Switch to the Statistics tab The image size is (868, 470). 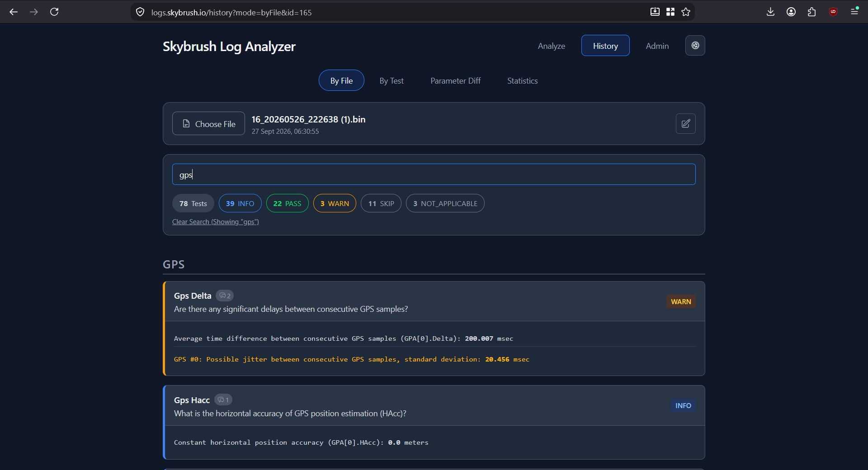(522, 80)
